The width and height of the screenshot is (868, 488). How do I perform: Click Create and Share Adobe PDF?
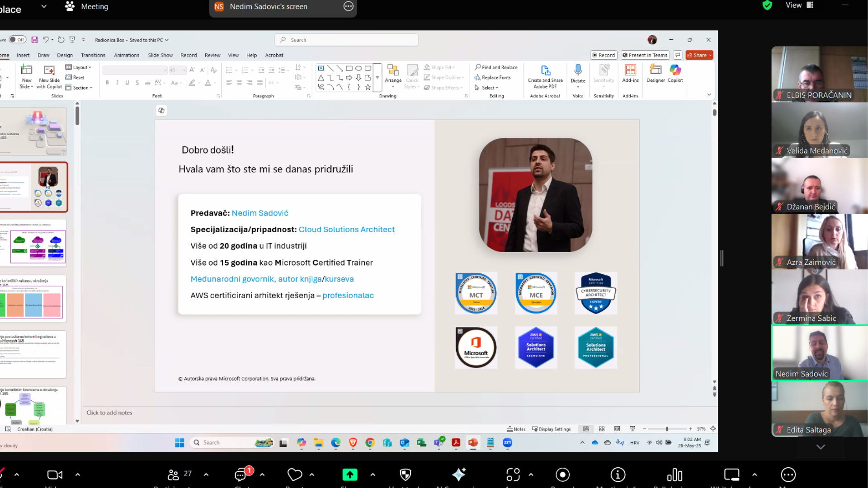(x=545, y=76)
